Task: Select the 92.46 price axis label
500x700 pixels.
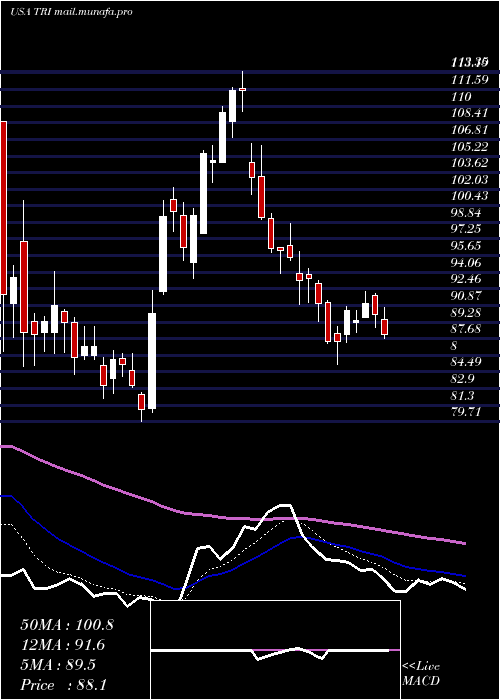Action: coord(467,279)
